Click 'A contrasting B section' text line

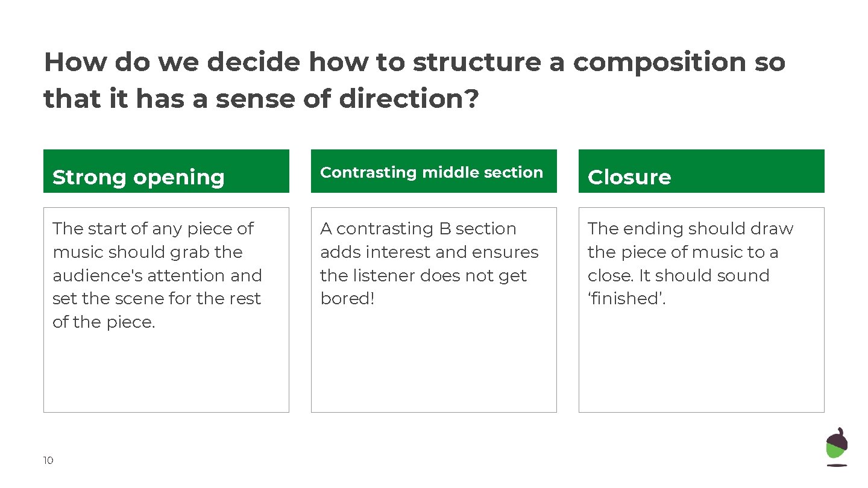(418, 229)
